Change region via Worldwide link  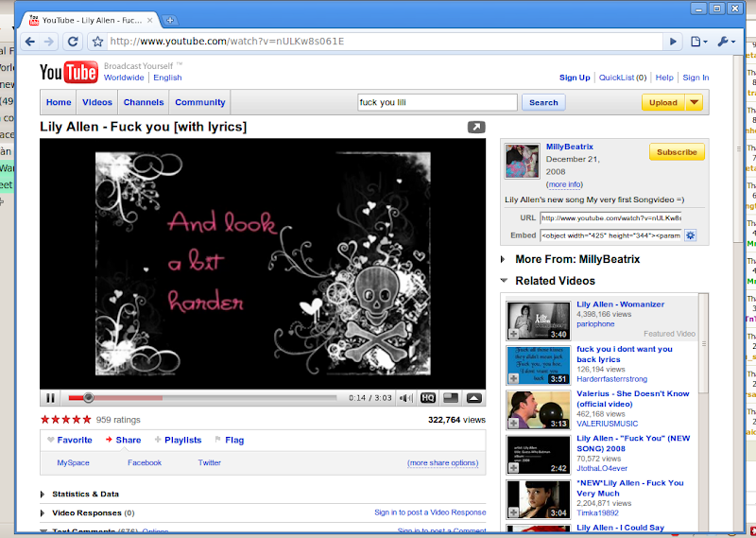[124, 78]
